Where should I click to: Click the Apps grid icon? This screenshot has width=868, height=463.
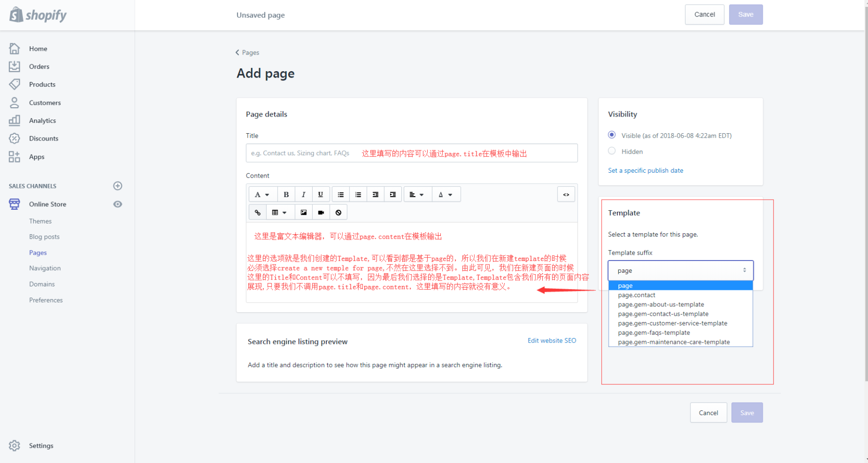tap(15, 157)
